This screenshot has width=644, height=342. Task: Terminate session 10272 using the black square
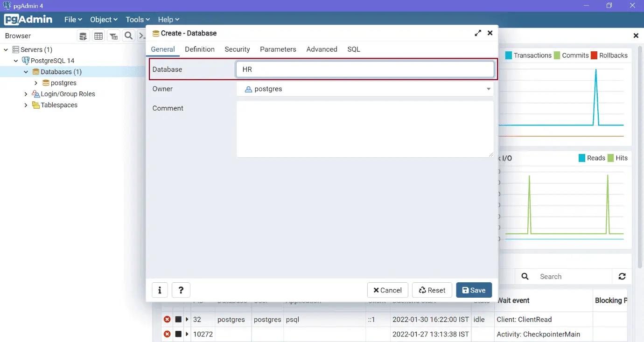(178, 334)
